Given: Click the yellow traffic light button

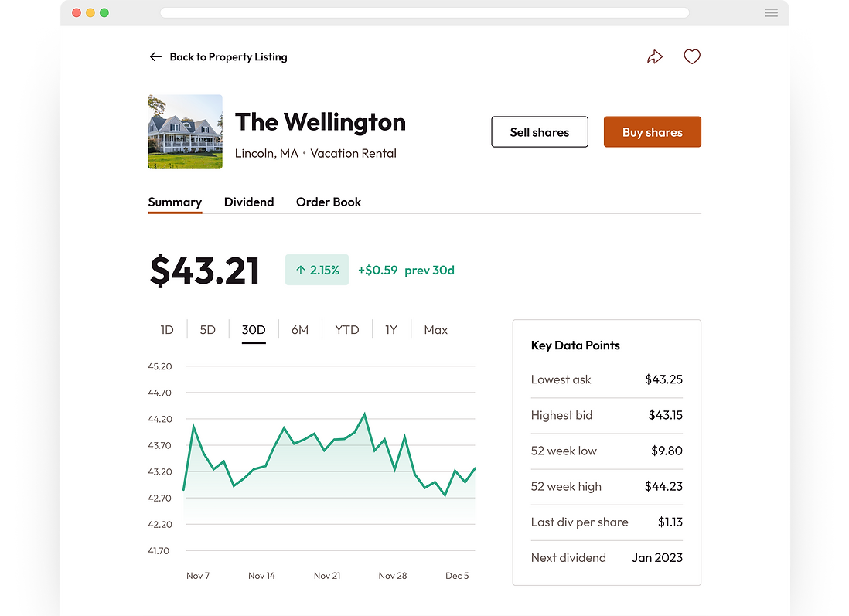Looking at the screenshot, I should (90, 12).
